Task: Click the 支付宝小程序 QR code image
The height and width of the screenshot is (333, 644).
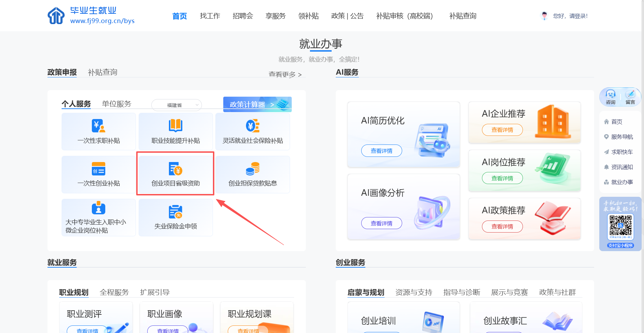Action: pyautogui.click(x=621, y=226)
